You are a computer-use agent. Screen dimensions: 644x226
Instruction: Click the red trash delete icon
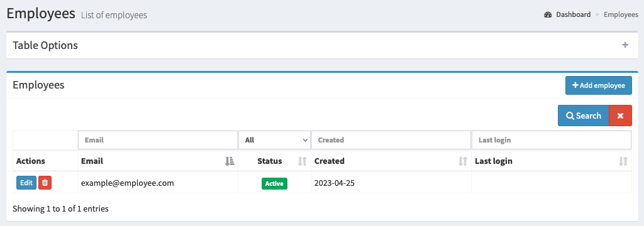pyautogui.click(x=45, y=183)
